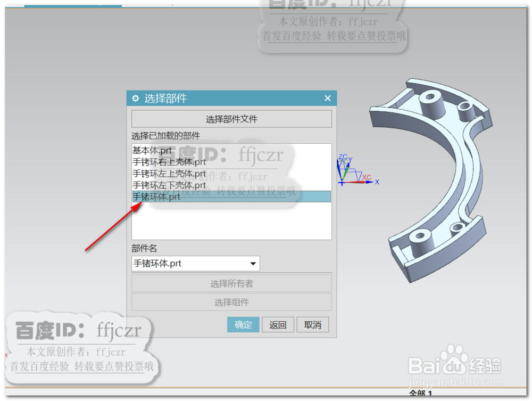Open the 部件名 dropdown list
The width and height of the screenshot is (532, 401).
pyautogui.click(x=255, y=264)
